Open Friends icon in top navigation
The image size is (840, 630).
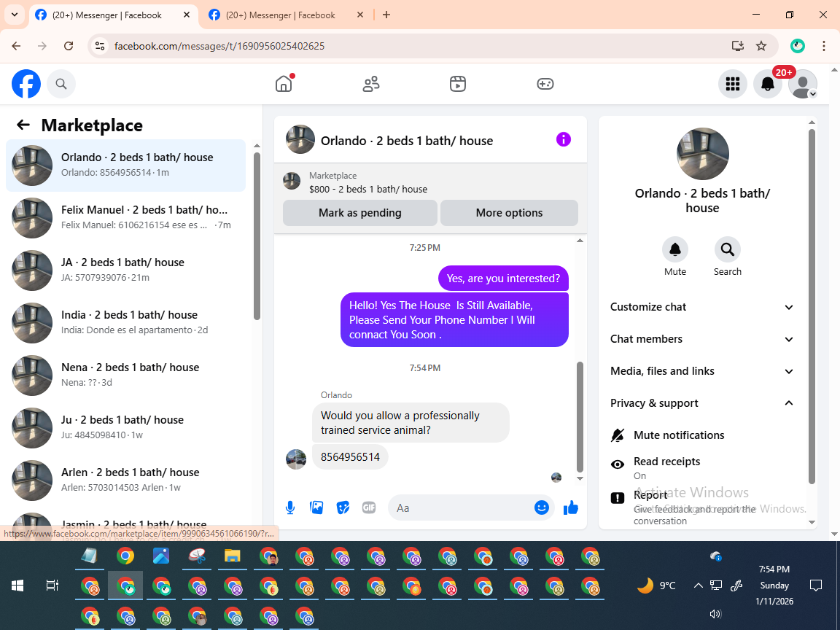click(370, 84)
